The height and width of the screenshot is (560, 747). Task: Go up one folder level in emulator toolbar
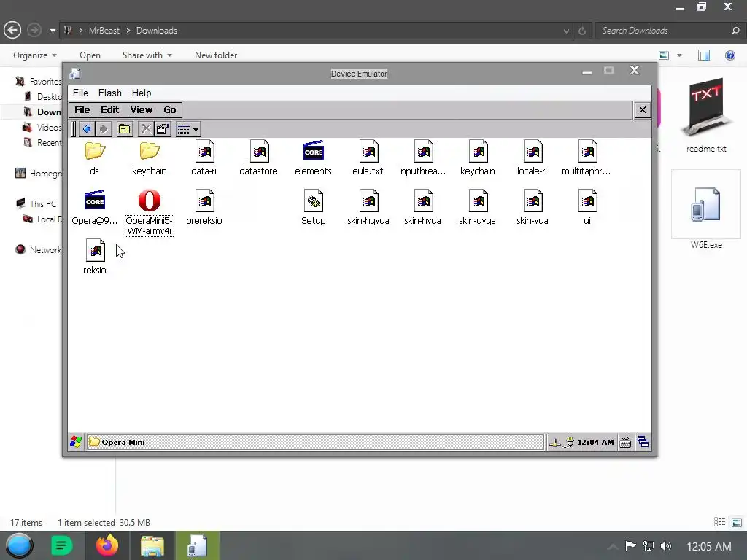point(125,129)
